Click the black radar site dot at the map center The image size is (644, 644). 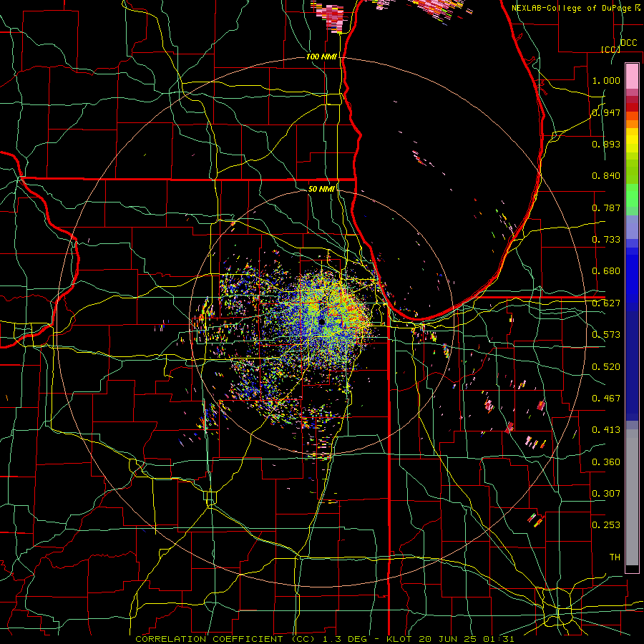click(321, 322)
